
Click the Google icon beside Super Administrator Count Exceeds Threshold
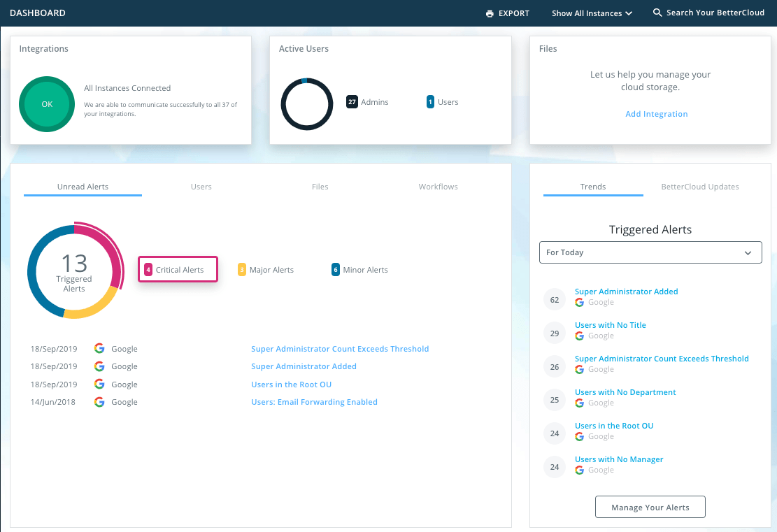click(99, 348)
